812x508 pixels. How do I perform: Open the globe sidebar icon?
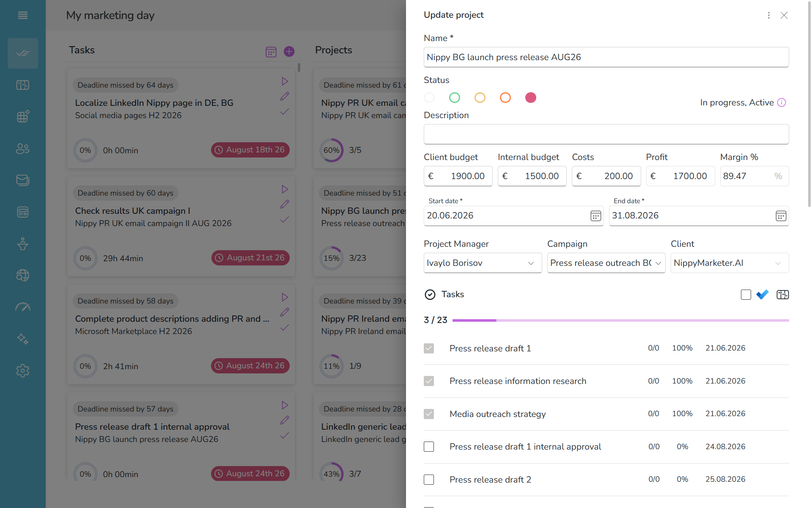[23, 276]
